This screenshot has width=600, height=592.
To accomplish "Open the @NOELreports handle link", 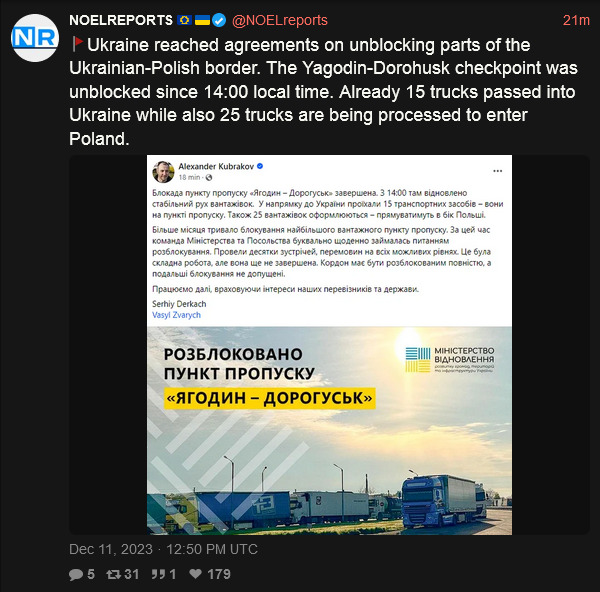I will pyautogui.click(x=279, y=21).
